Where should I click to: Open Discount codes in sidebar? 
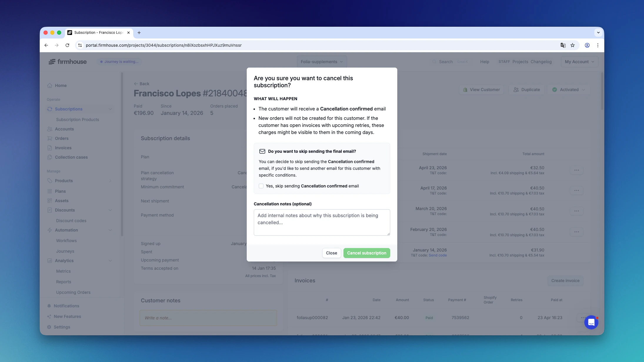pos(71,221)
